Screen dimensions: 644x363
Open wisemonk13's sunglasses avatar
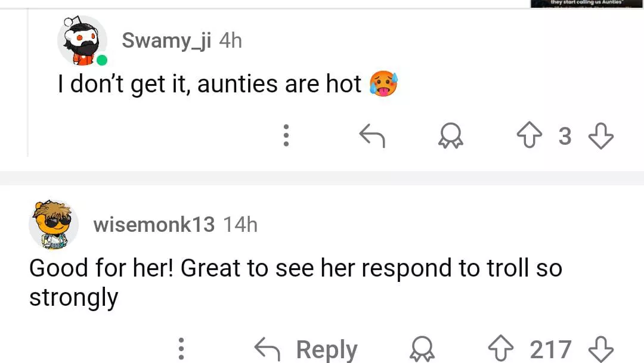(x=54, y=224)
